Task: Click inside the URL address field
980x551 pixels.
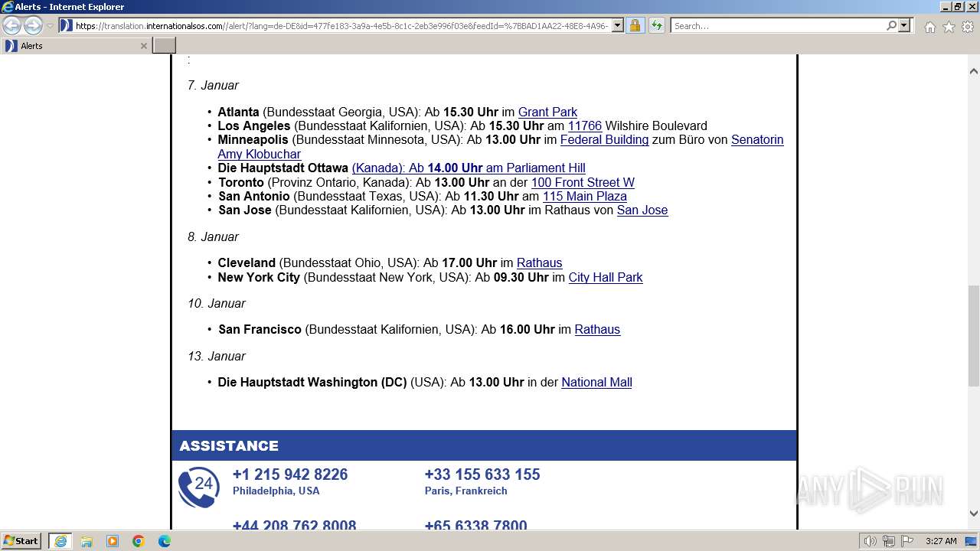Action: [x=342, y=25]
